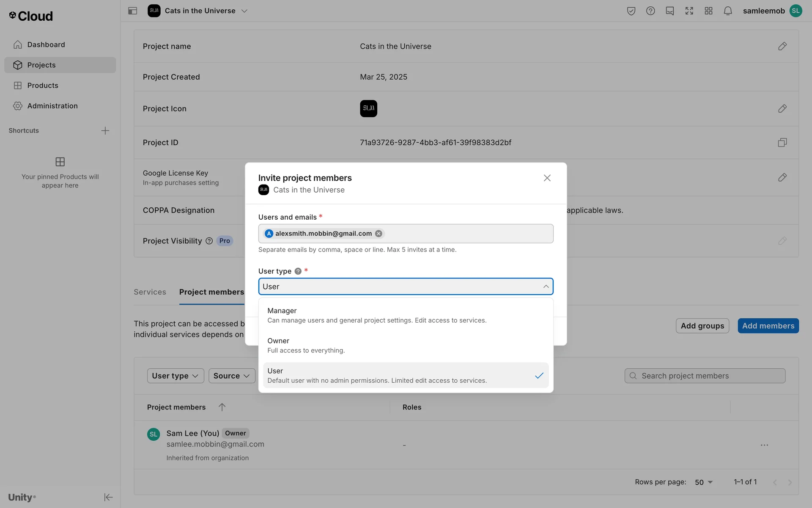Click the Add groups button
Viewport: 812px width, 508px height.
pos(702,326)
